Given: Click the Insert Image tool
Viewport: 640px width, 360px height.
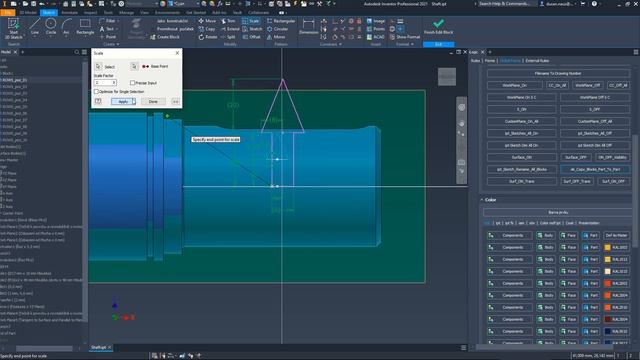Looking at the screenshot, I should (x=376, y=21).
